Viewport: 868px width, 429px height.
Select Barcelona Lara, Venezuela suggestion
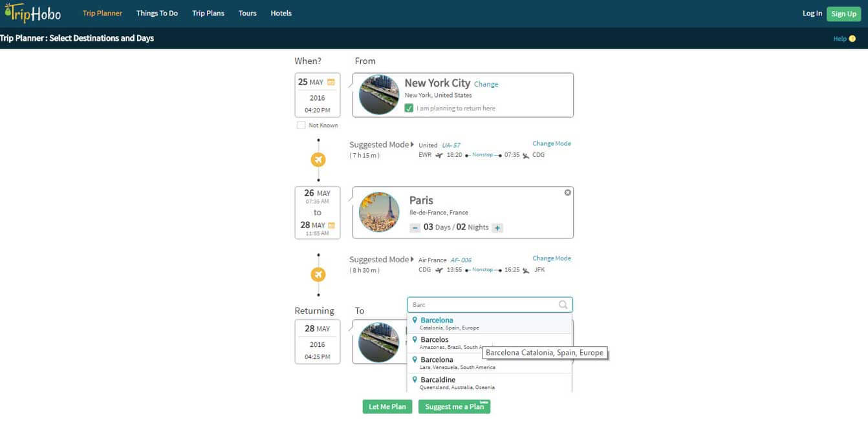490,363
